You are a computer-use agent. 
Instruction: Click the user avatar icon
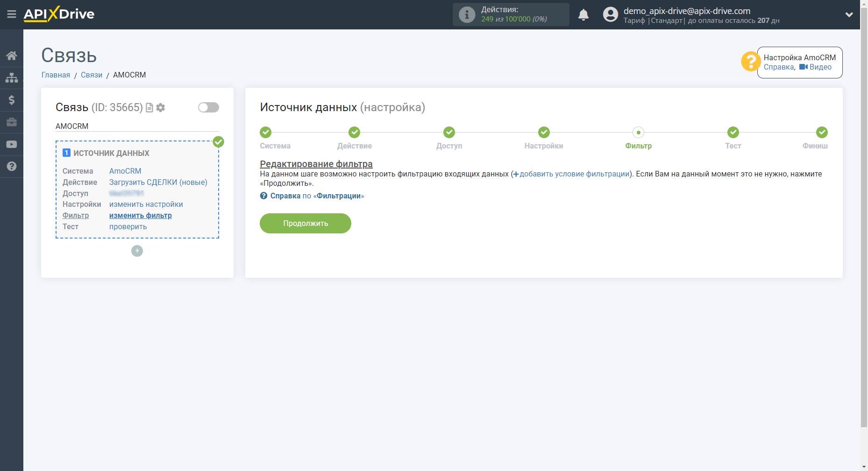click(610, 14)
